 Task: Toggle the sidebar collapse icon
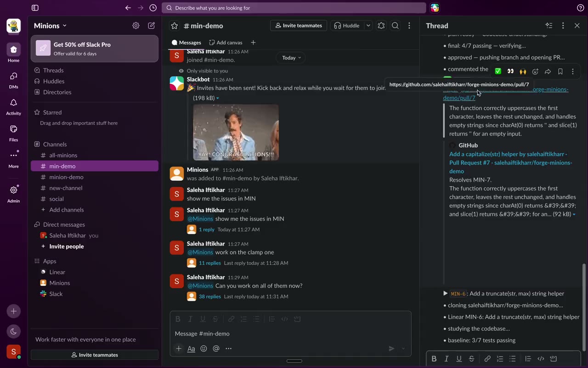click(35, 8)
